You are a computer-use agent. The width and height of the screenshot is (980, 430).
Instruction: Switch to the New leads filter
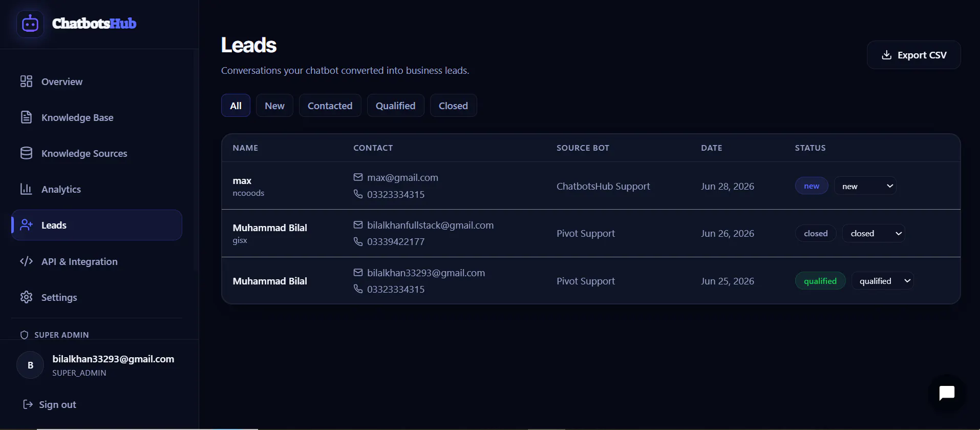point(274,106)
